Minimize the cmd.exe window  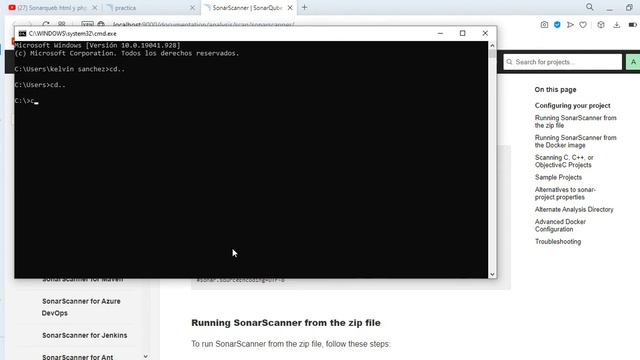point(440,33)
